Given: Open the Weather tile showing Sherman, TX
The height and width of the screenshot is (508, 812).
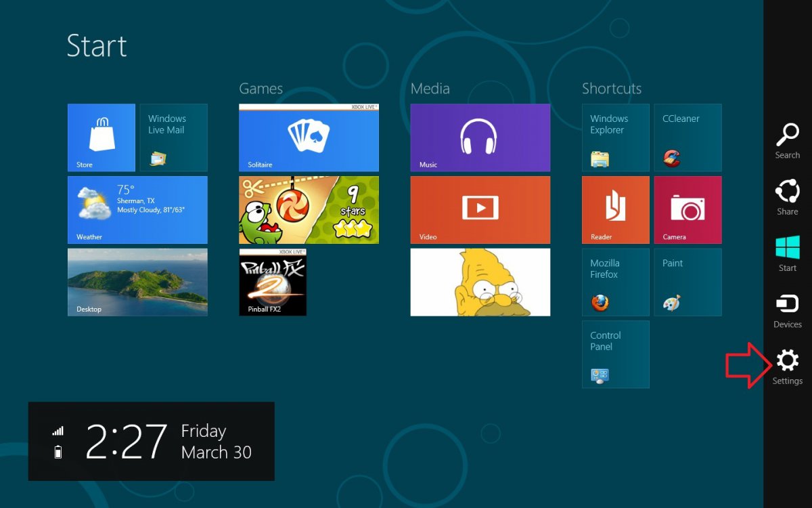Looking at the screenshot, I should (x=137, y=210).
